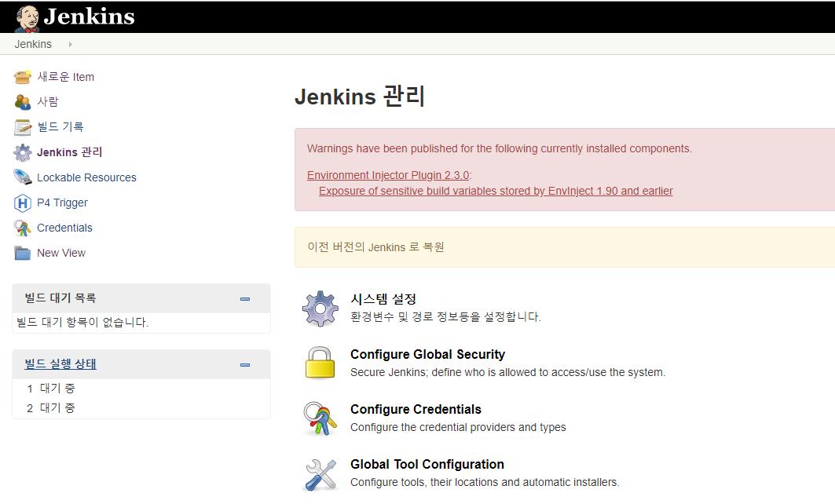The width and height of the screenshot is (835, 504).
Task: Click the 시스템 설정 gear icon
Action: pos(320,309)
